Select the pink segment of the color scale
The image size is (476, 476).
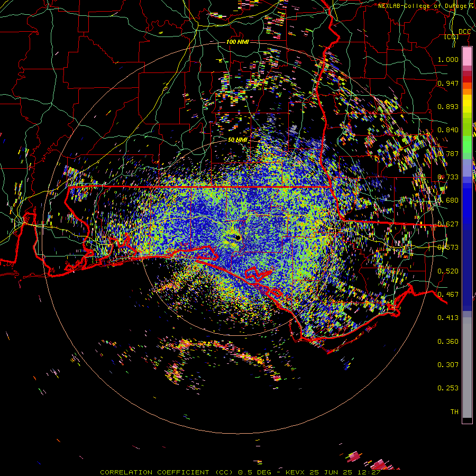(x=467, y=57)
